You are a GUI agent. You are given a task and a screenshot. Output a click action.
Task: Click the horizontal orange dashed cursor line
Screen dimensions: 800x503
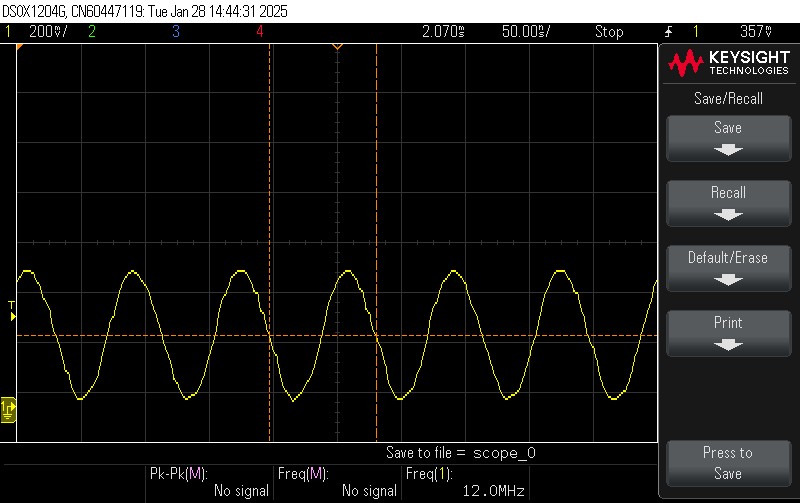point(337,336)
